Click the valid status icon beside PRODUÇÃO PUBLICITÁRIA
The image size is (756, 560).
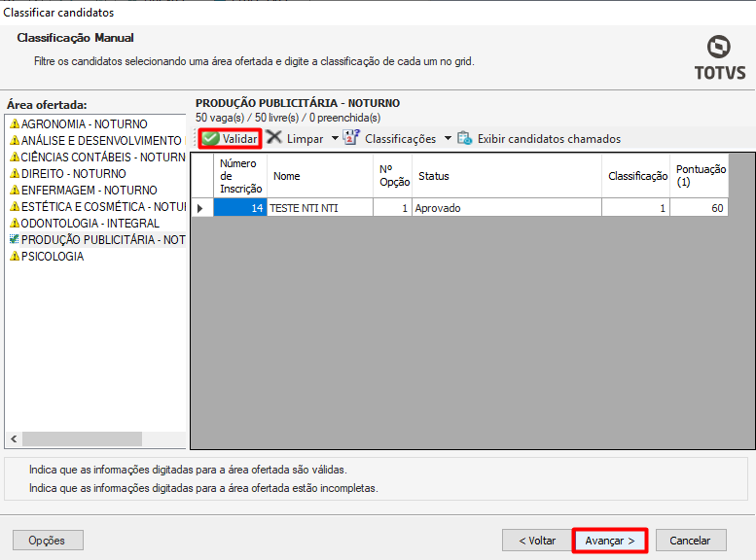point(14,240)
